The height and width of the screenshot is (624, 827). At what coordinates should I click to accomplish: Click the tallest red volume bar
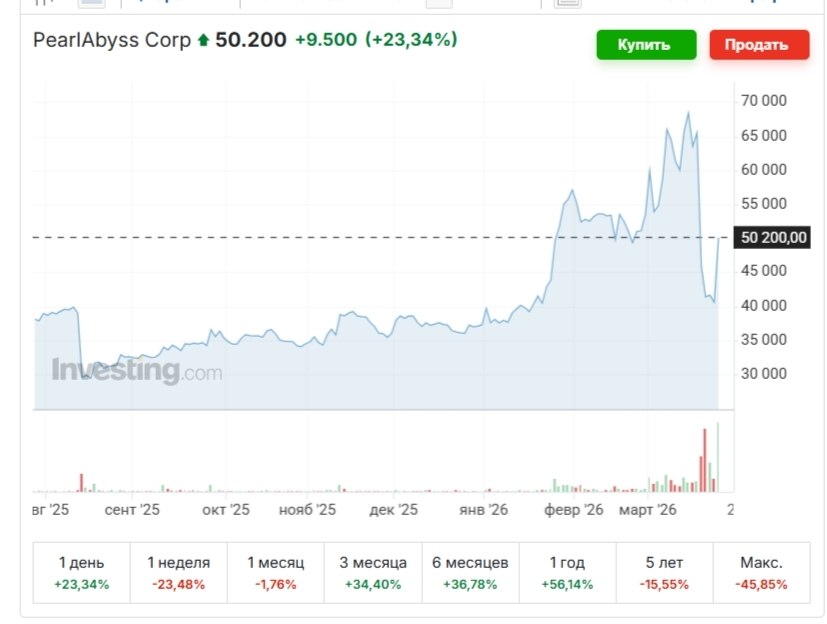705,460
